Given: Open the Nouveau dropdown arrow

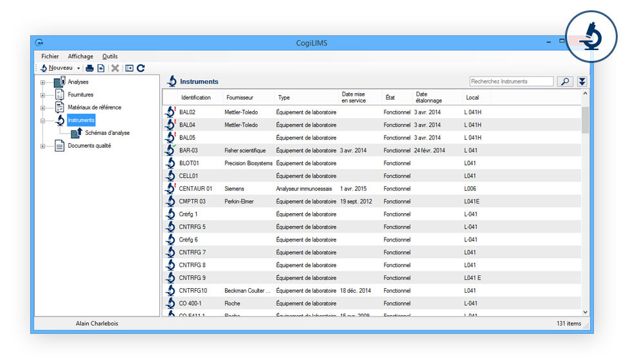Looking at the screenshot, I should pos(78,68).
